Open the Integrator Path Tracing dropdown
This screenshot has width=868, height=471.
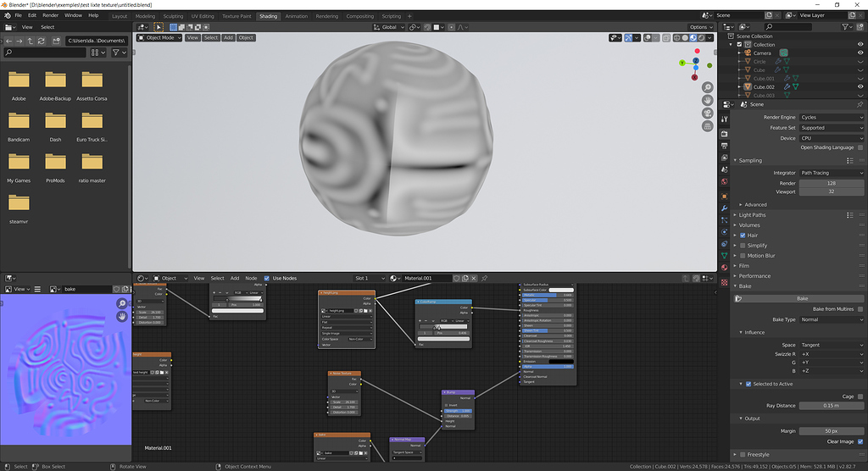[x=832, y=173]
